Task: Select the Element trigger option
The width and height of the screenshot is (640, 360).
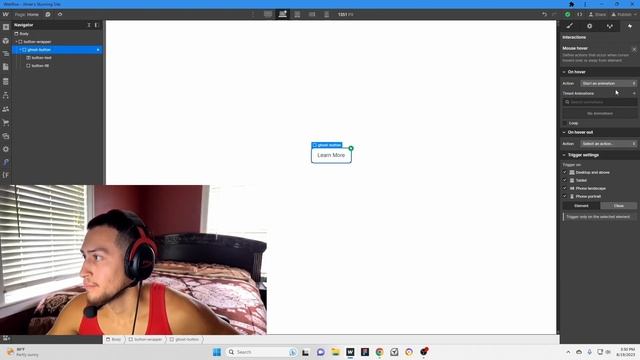Action: point(581,206)
